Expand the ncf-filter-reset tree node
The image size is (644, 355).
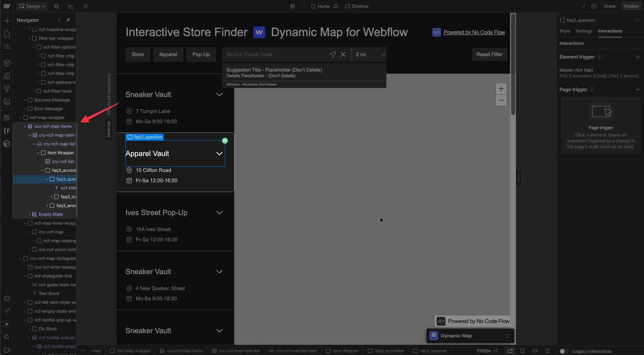(34, 91)
